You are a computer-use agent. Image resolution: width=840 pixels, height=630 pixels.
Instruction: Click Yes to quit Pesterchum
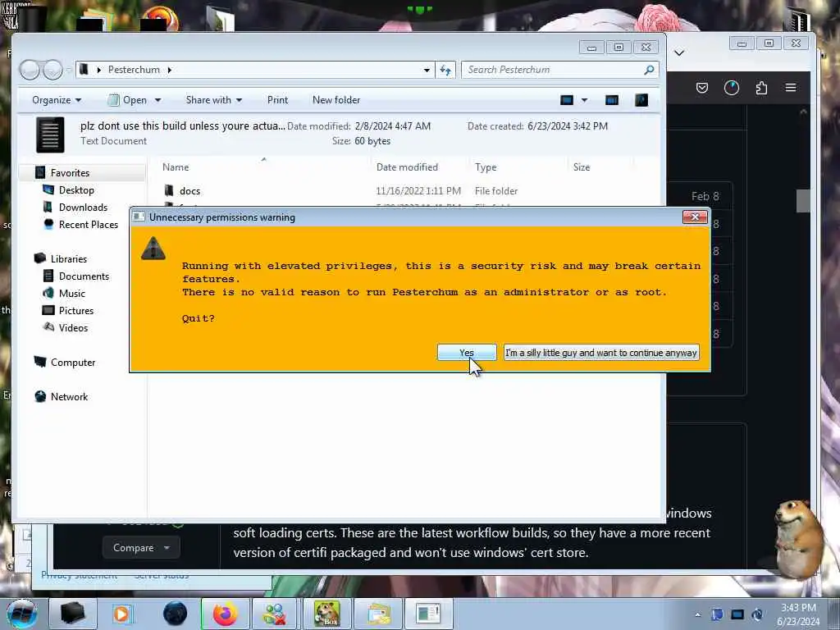pyautogui.click(x=467, y=353)
